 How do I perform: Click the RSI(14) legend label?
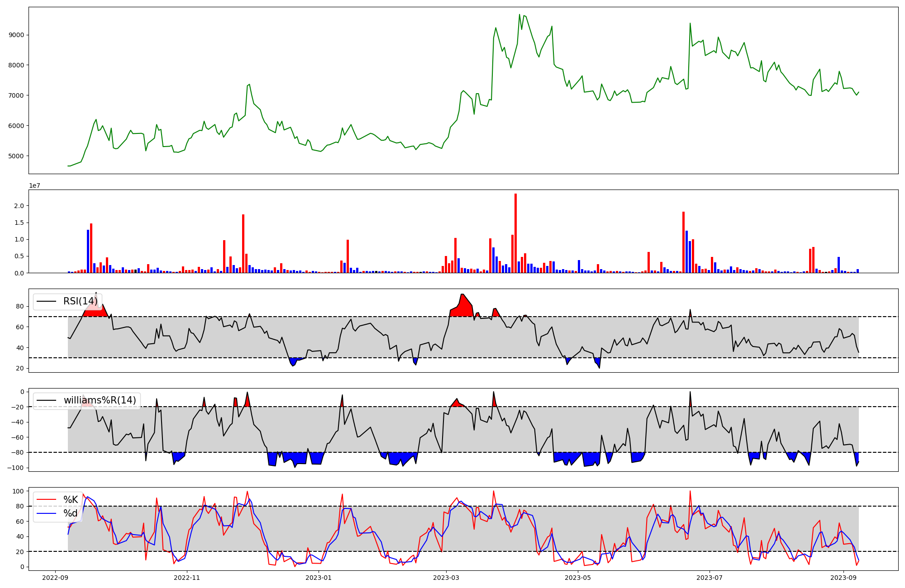pos(80,301)
